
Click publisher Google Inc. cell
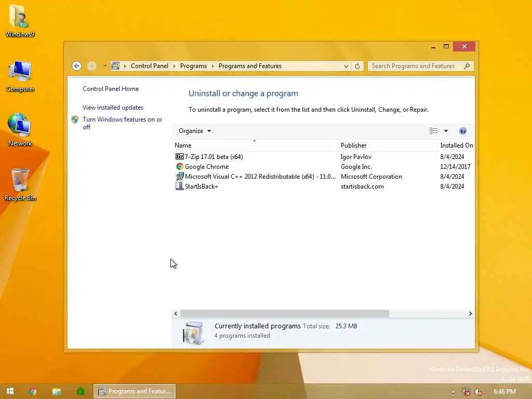pyautogui.click(x=356, y=167)
